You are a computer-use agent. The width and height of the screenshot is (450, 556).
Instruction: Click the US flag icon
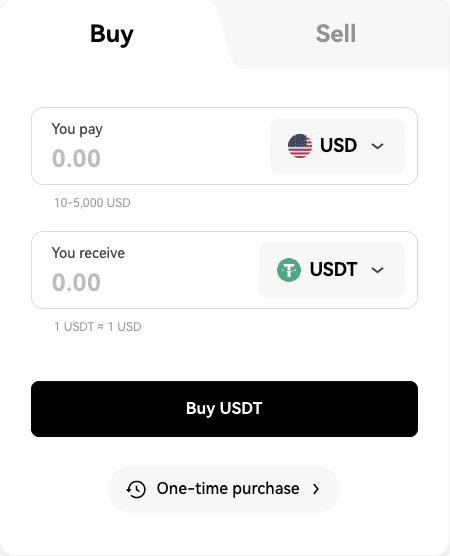[300, 146]
